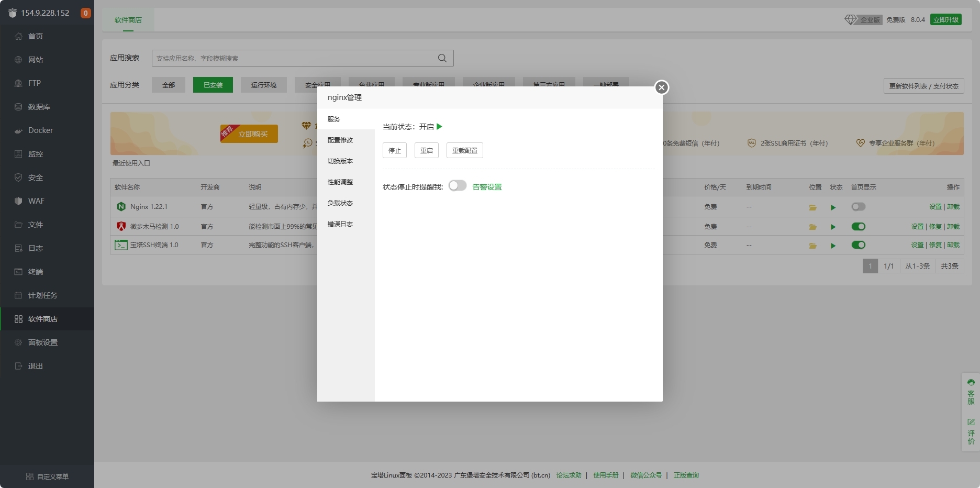Image resolution: width=980 pixels, height=488 pixels.
Task: Close the nginx管理 dialog with X icon
Action: tap(662, 87)
